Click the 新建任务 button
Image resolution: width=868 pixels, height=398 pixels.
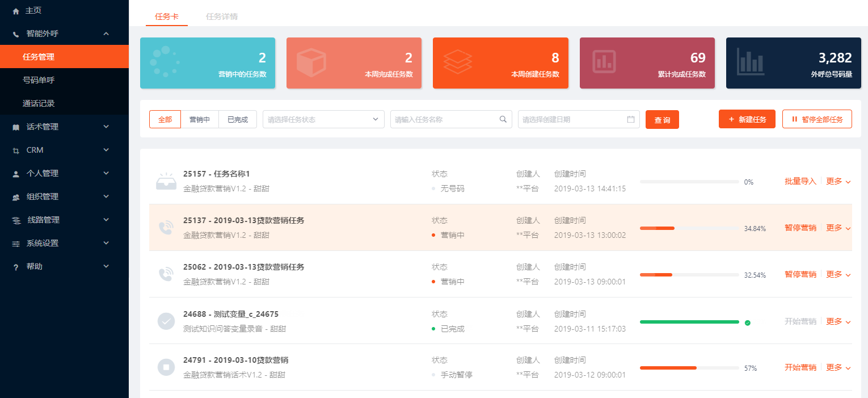[x=747, y=119]
